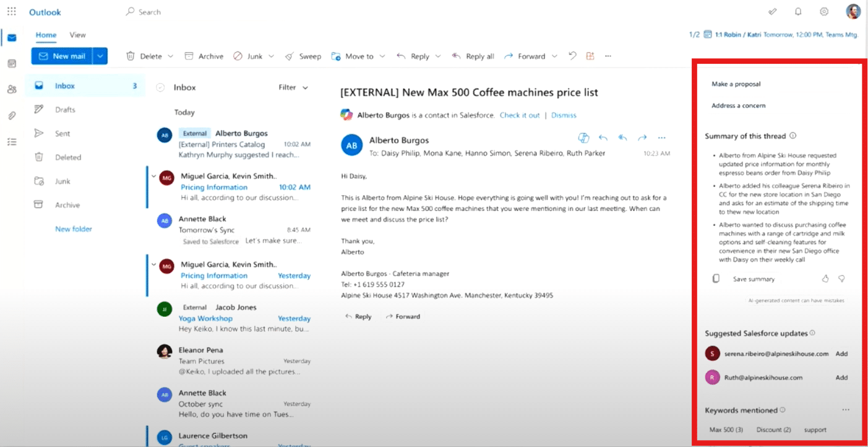Open the app launcher waffle icon

11,11
